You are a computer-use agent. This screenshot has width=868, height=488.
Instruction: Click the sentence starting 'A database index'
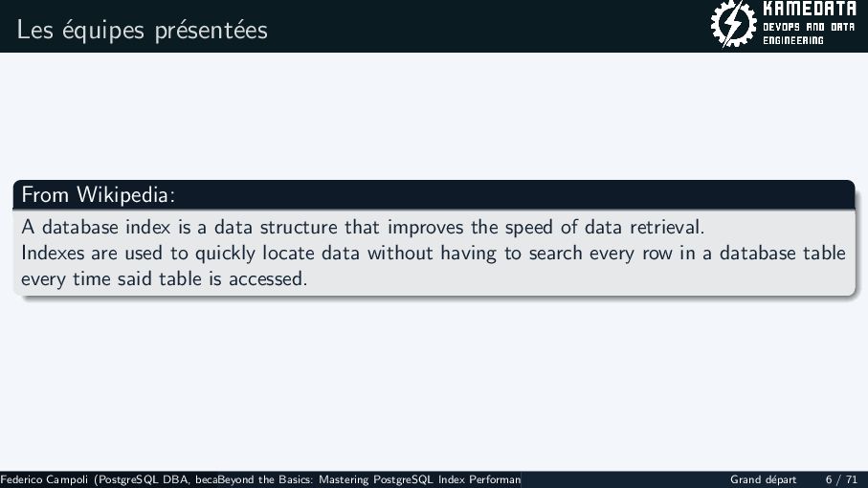click(x=363, y=228)
